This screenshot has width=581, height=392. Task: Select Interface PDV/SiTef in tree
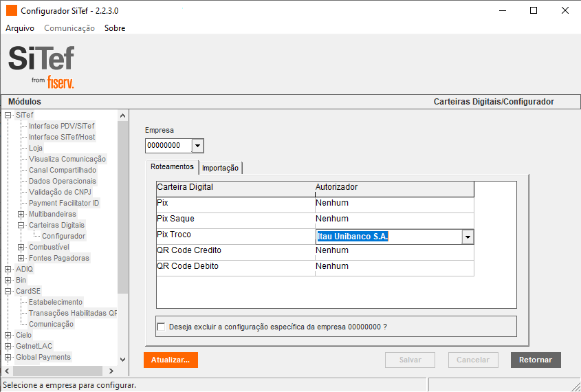(62, 126)
